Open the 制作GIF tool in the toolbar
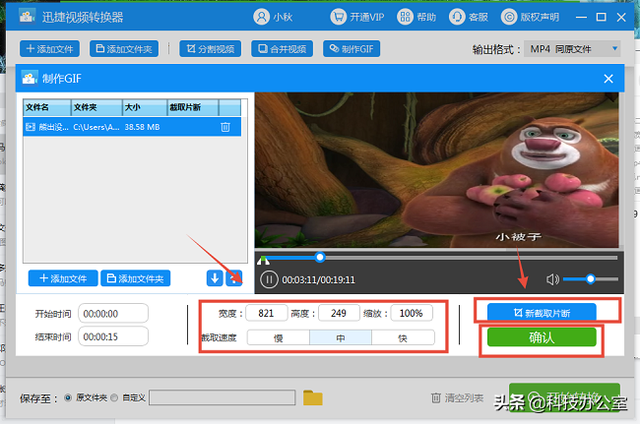The image size is (640, 424). point(351,49)
